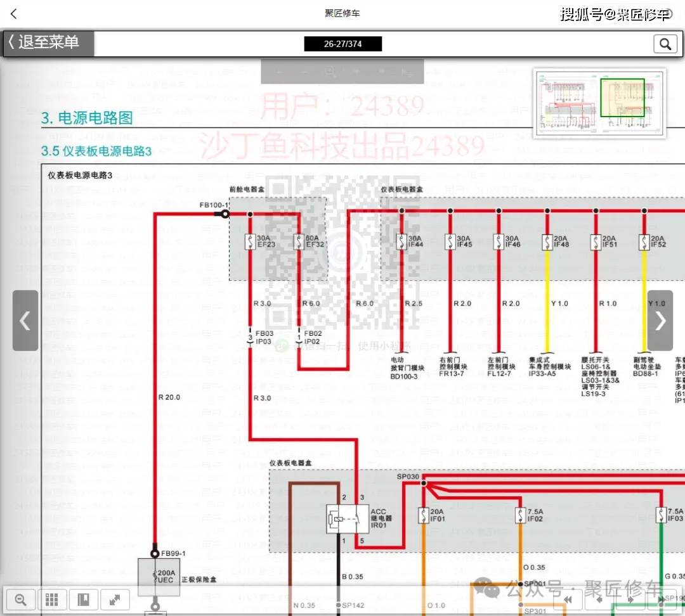Click the zoom magnifier icon in the bottom toolbar

(x=20, y=600)
